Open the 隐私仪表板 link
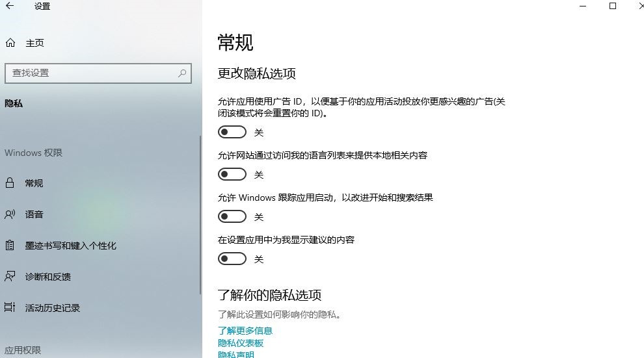The image size is (644, 358). tap(241, 343)
